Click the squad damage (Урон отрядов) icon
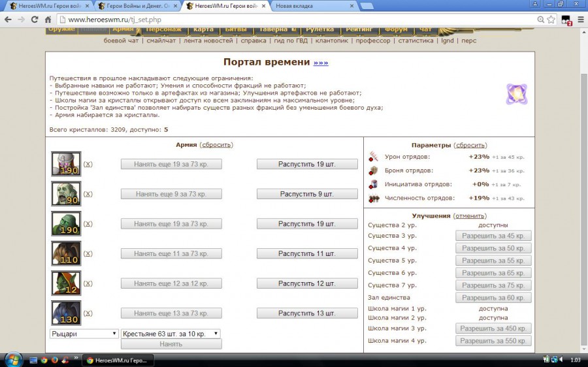 coord(374,157)
